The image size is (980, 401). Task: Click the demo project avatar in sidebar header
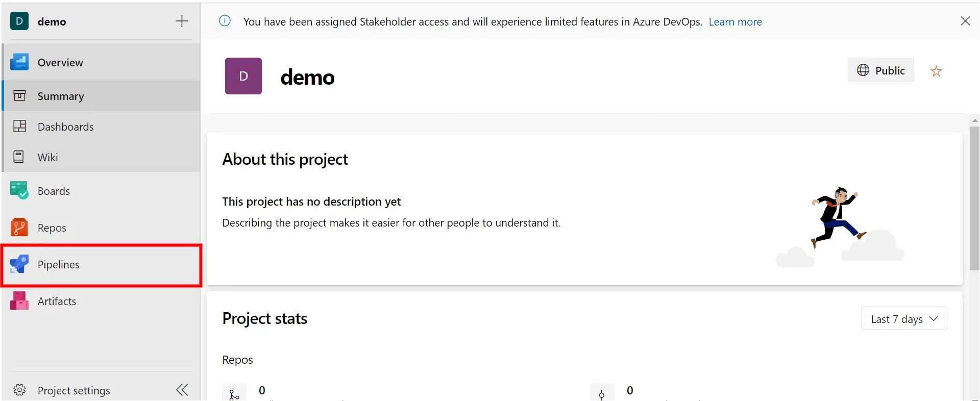click(19, 21)
